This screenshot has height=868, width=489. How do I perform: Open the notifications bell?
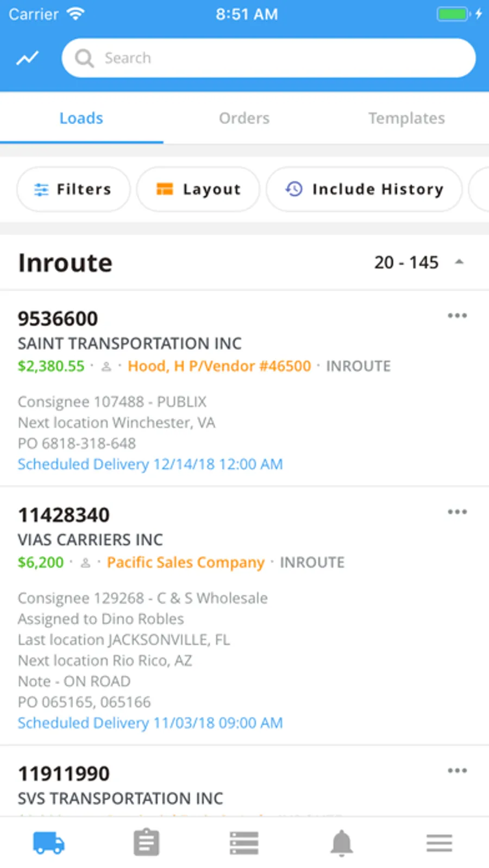[342, 843]
